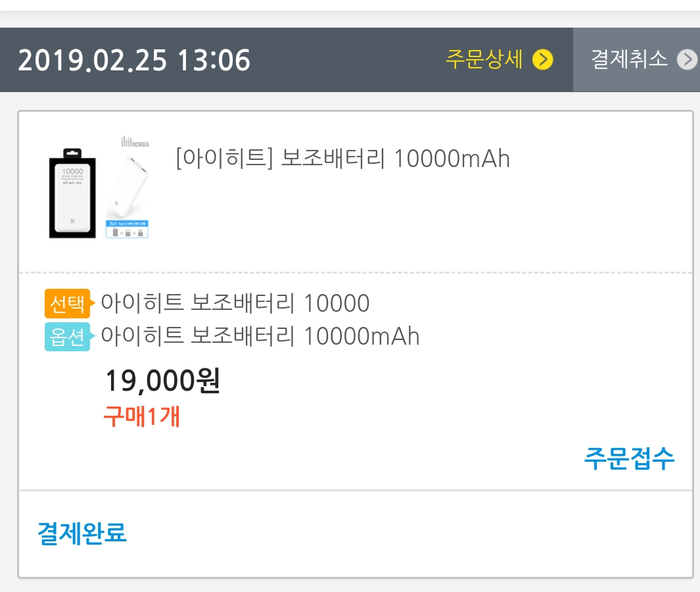Click the 19,000원 price text
The height and width of the screenshot is (592, 700).
(x=162, y=381)
